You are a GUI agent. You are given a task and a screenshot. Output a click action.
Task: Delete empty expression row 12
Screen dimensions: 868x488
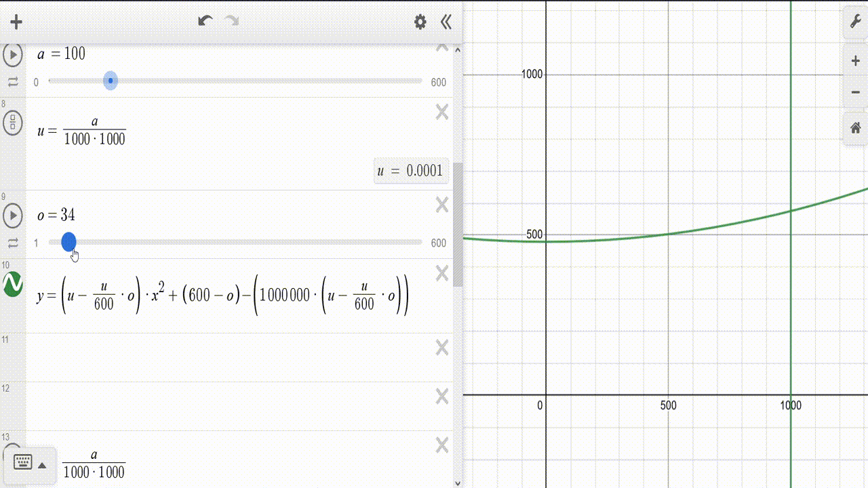[x=442, y=396]
